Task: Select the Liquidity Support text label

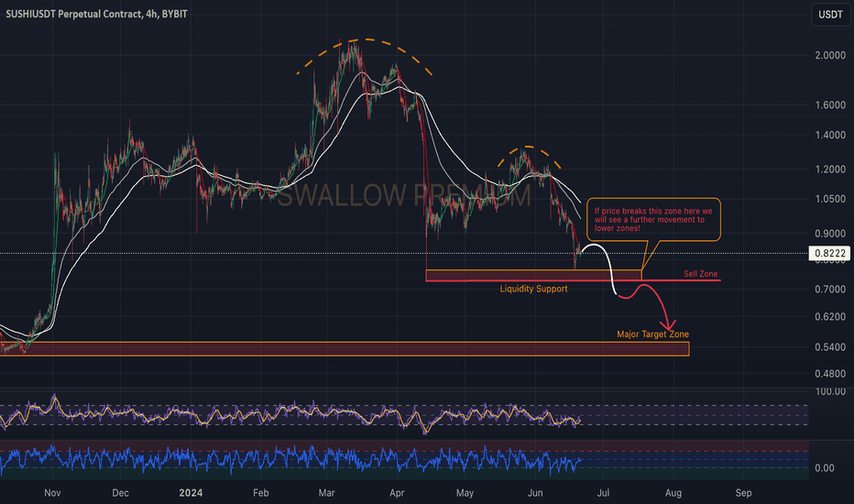Action: click(x=533, y=289)
